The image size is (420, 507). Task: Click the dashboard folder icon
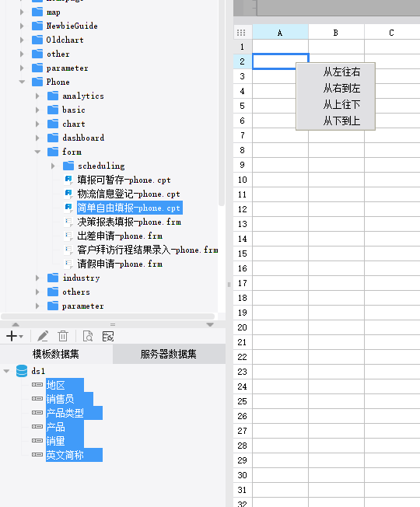pos(53,138)
